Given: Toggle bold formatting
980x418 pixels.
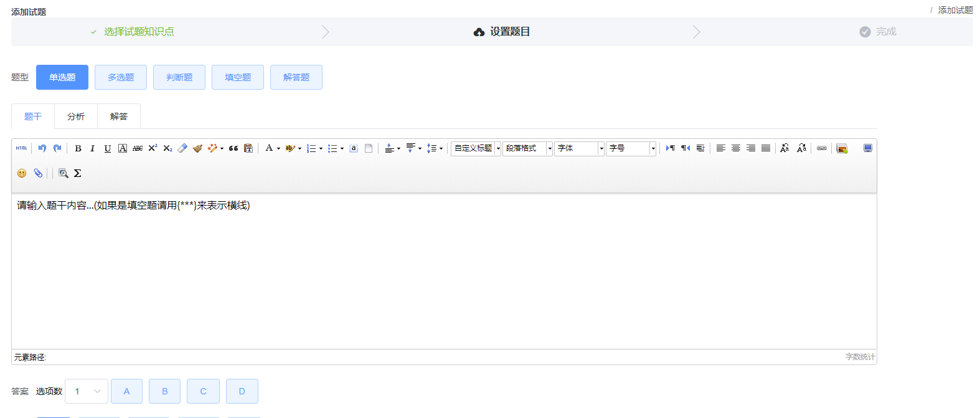Looking at the screenshot, I should (x=78, y=148).
